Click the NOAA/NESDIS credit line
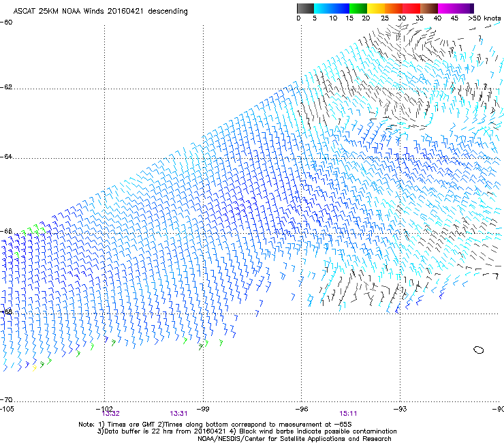Screen dimensions: 504x443 (294, 439)
